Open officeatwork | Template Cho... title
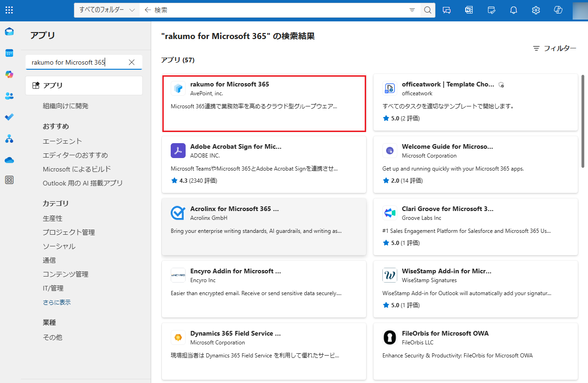This screenshot has width=588, height=383. 448,84
